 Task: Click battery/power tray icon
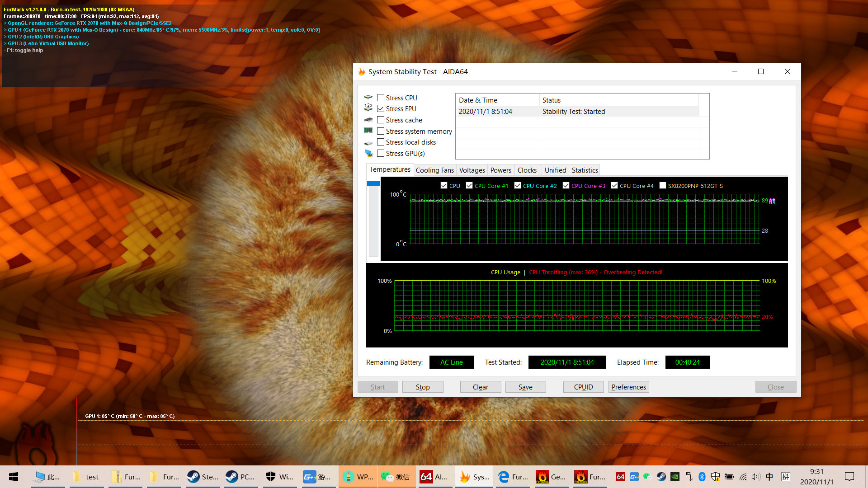coord(729,477)
